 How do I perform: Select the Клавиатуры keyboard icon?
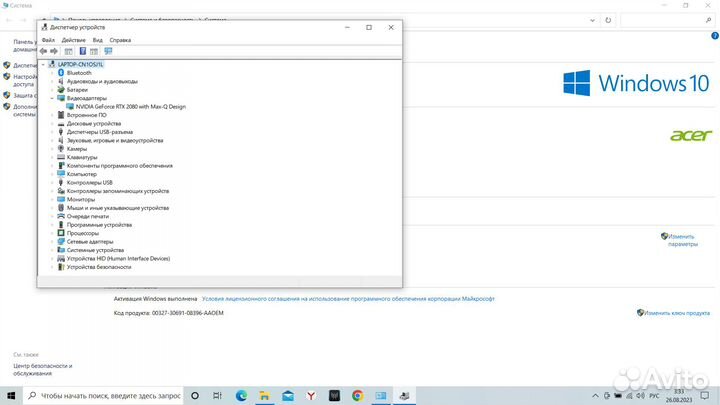(61, 157)
